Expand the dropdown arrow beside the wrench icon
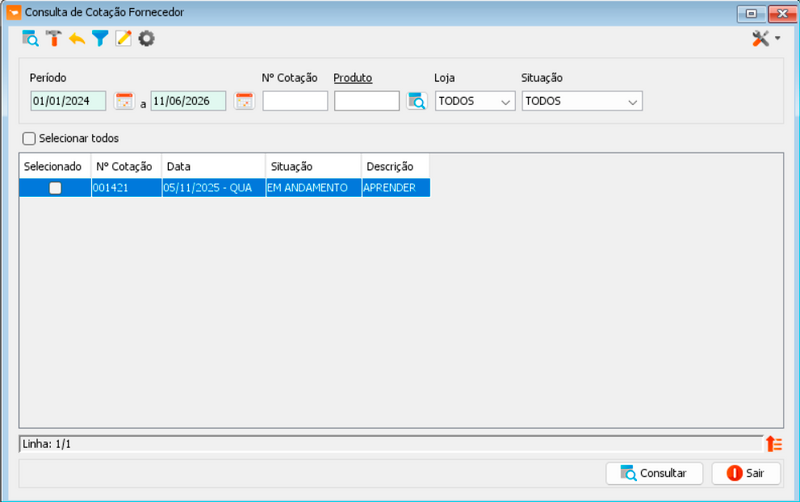 click(x=777, y=38)
